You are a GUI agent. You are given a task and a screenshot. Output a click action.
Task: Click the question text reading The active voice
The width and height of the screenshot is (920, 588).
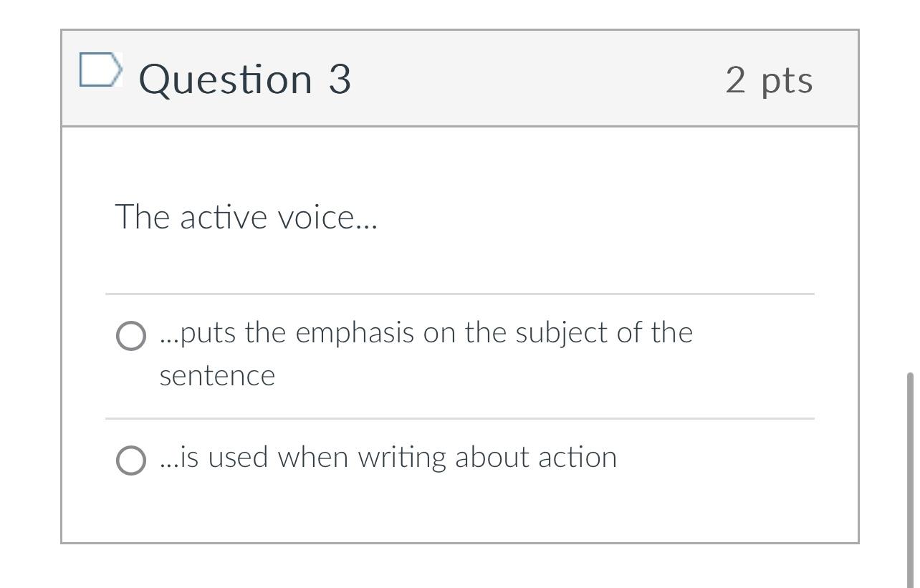(246, 216)
